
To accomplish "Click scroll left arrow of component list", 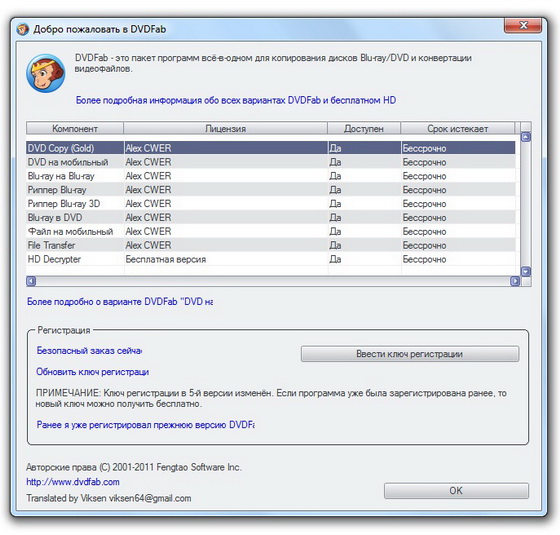I will pyautogui.click(x=31, y=281).
